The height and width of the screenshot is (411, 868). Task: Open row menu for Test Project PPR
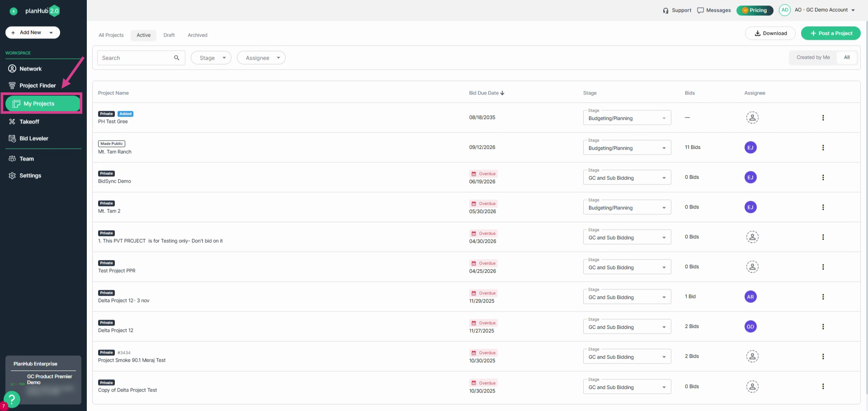tap(823, 267)
